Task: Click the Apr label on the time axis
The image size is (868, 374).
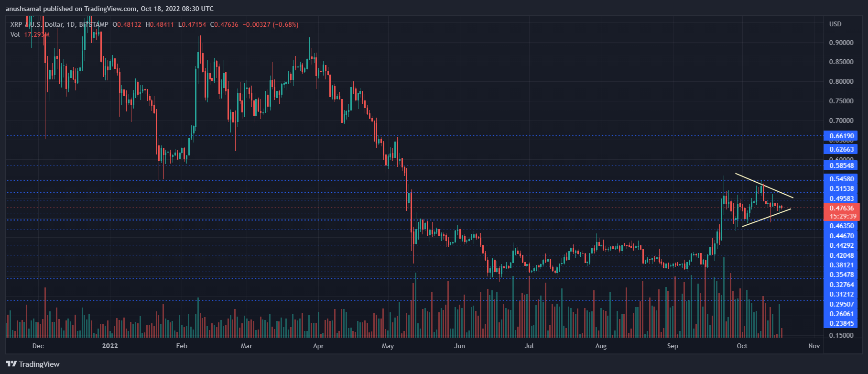Action: (318, 346)
